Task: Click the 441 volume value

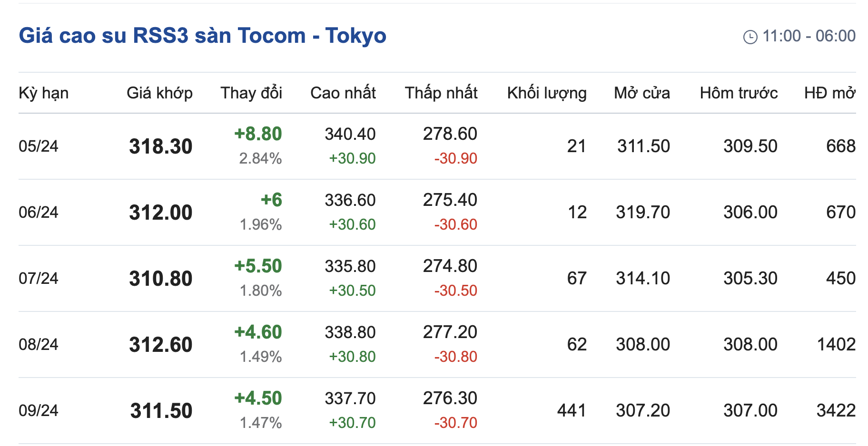Action: tap(571, 410)
